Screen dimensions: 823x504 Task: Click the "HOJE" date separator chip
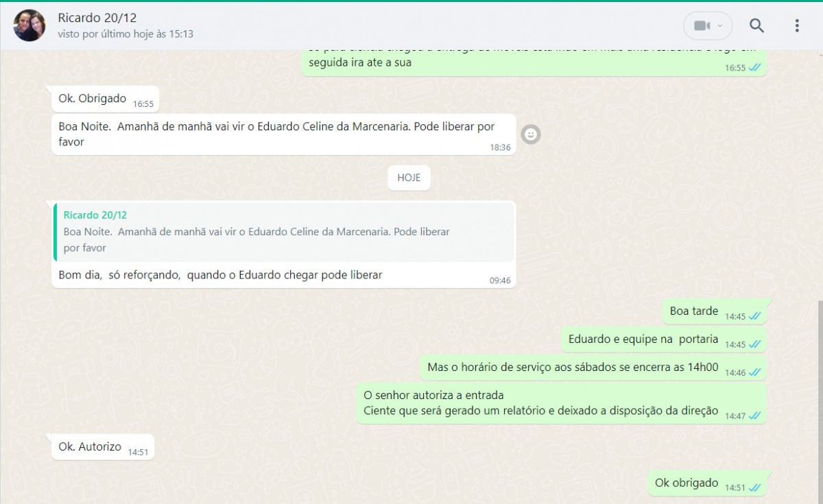(x=409, y=178)
